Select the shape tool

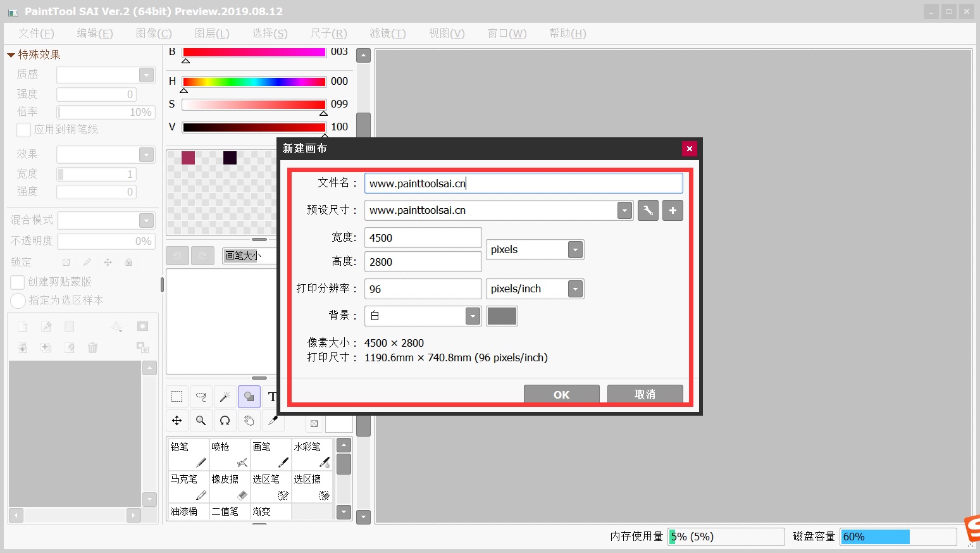(x=249, y=397)
